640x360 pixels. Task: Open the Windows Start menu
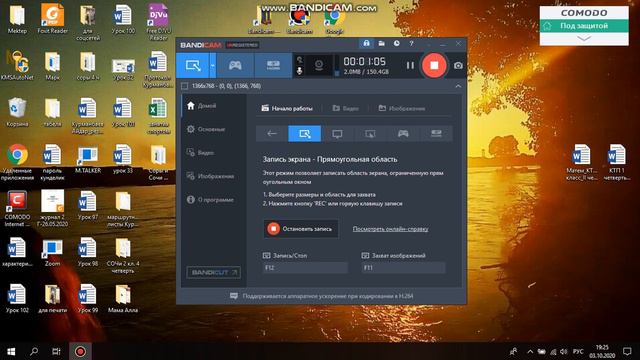(x=11, y=351)
